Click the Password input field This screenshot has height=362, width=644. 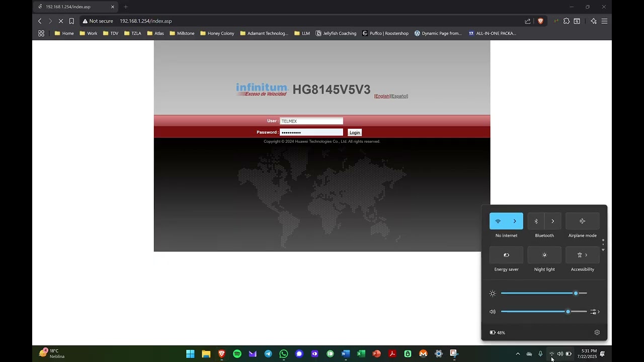point(311,132)
